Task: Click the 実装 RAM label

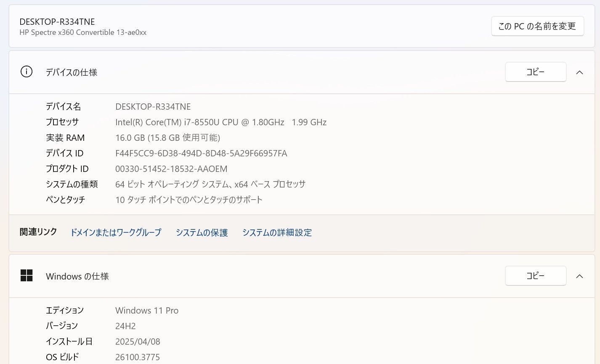Action: pyautogui.click(x=65, y=138)
